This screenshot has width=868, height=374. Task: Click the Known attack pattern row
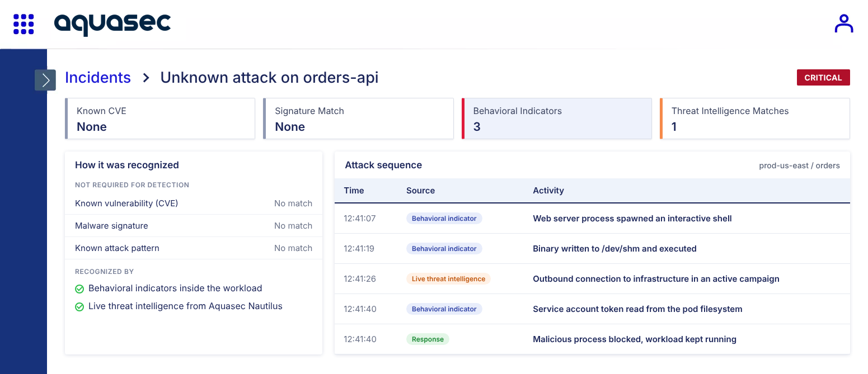(194, 248)
